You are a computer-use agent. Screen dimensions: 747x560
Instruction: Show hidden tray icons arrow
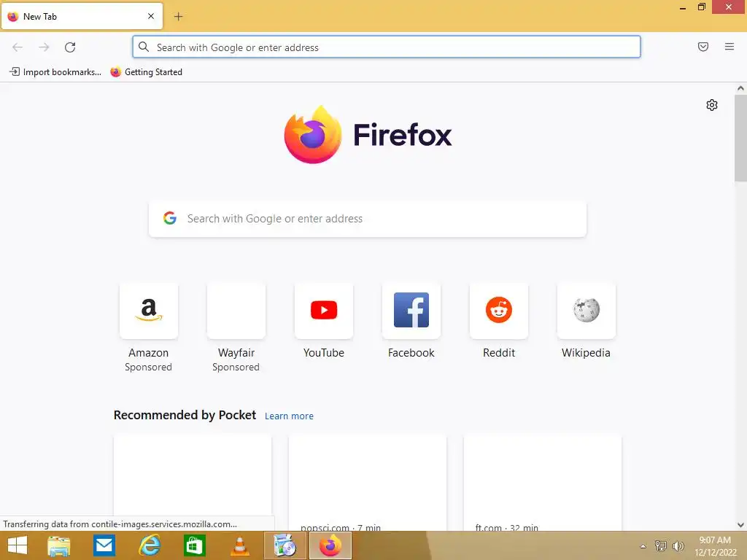pyautogui.click(x=643, y=546)
